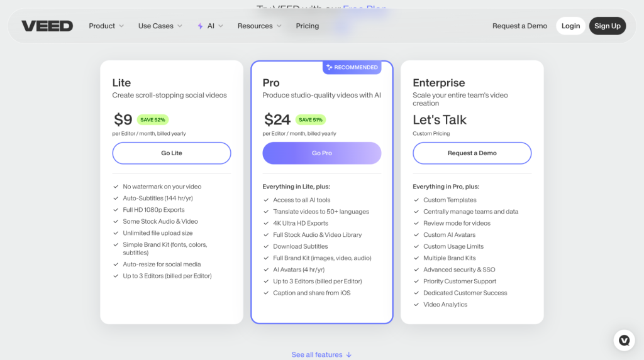644x360 pixels.
Task: Click 'Full HD 1080p Exports'
Action: tap(153, 210)
